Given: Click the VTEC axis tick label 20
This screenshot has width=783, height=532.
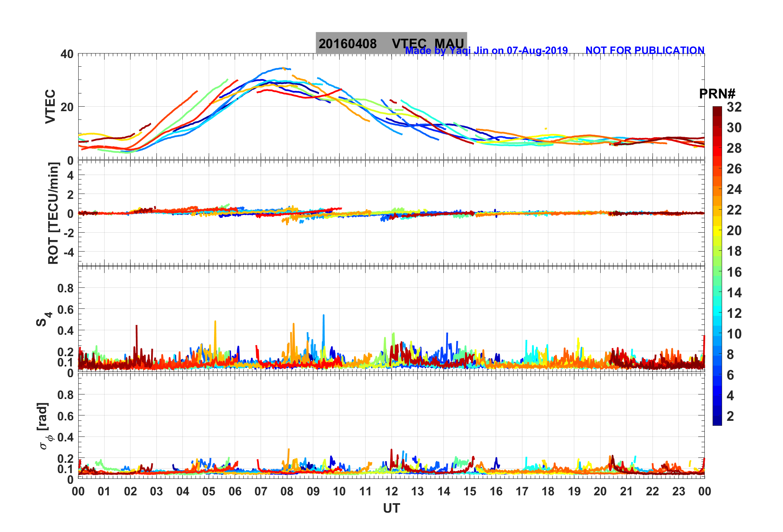Looking at the screenshot, I should [x=67, y=107].
